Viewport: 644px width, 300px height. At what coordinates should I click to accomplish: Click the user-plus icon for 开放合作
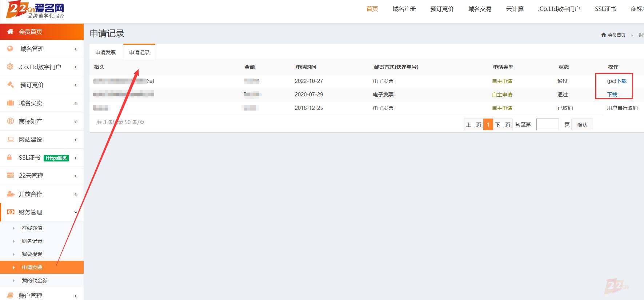coord(11,194)
